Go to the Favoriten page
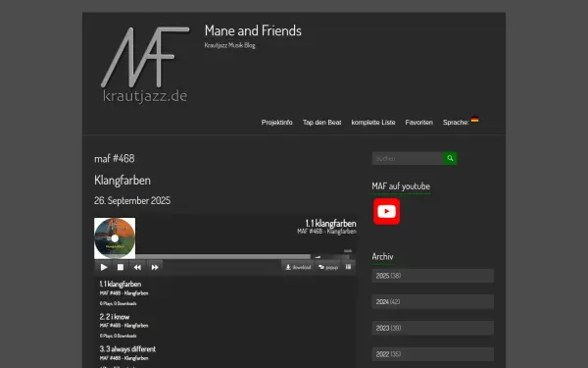This screenshot has height=368, width=588. [418, 123]
